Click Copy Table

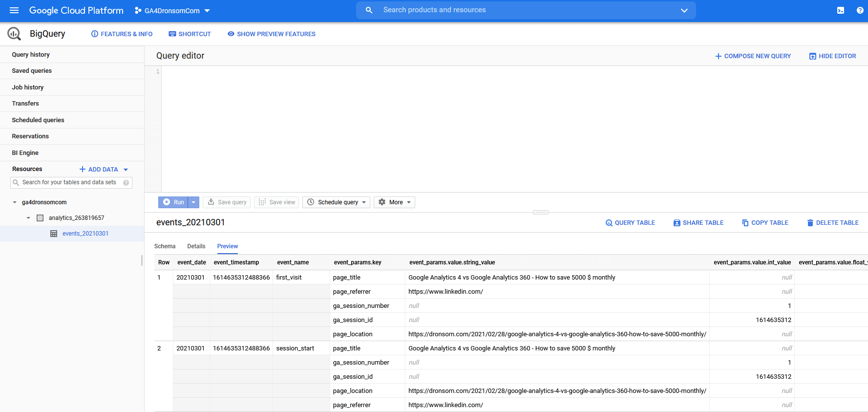click(x=765, y=223)
